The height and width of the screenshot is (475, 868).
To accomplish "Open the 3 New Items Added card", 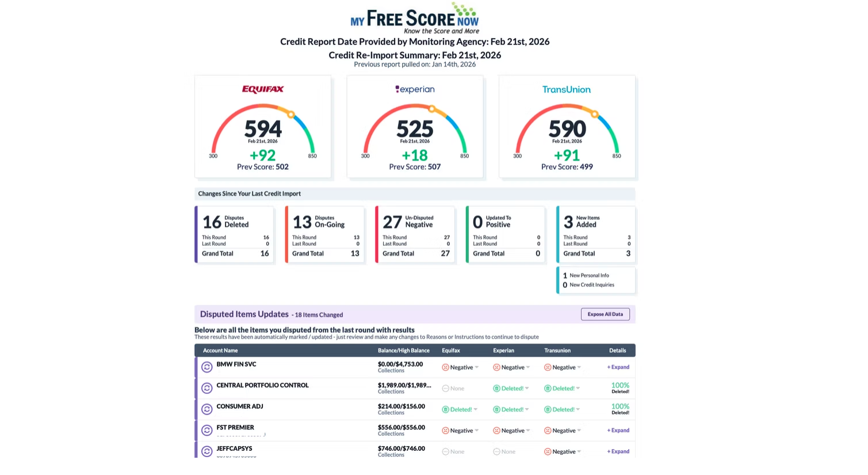I will 596,235.
